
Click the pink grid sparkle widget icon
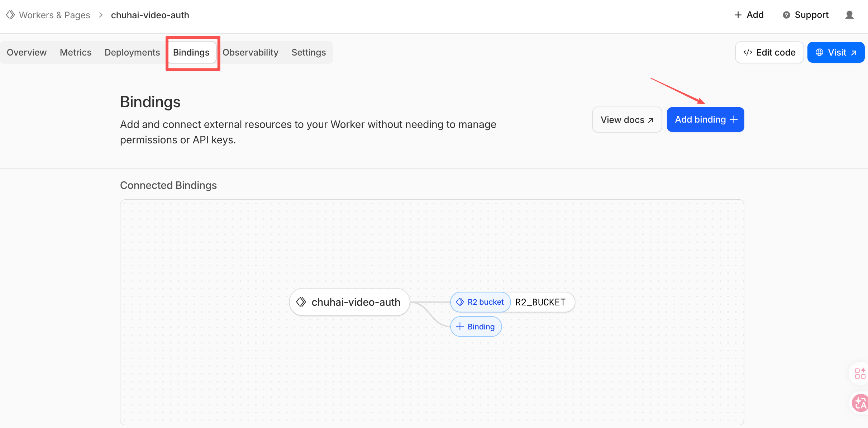[860, 373]
